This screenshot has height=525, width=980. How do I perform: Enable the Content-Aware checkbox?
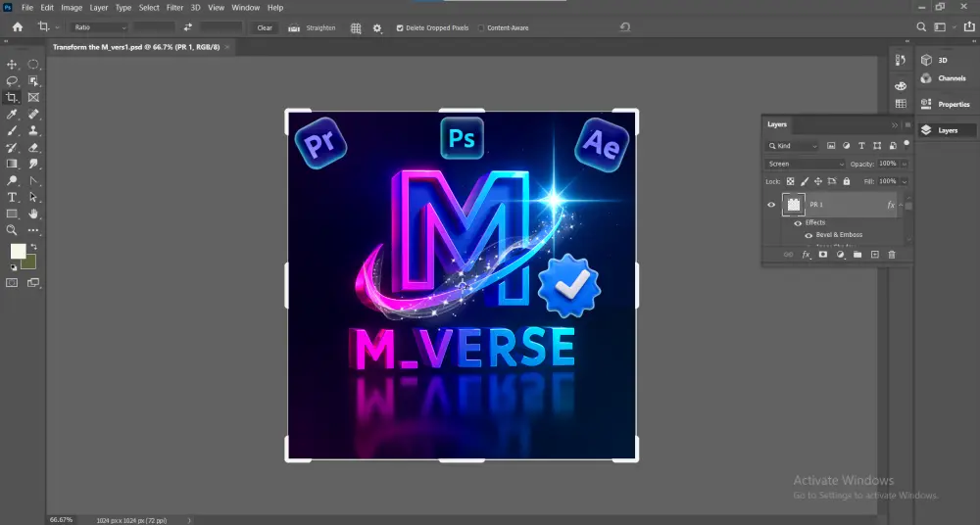click(481, 28)
